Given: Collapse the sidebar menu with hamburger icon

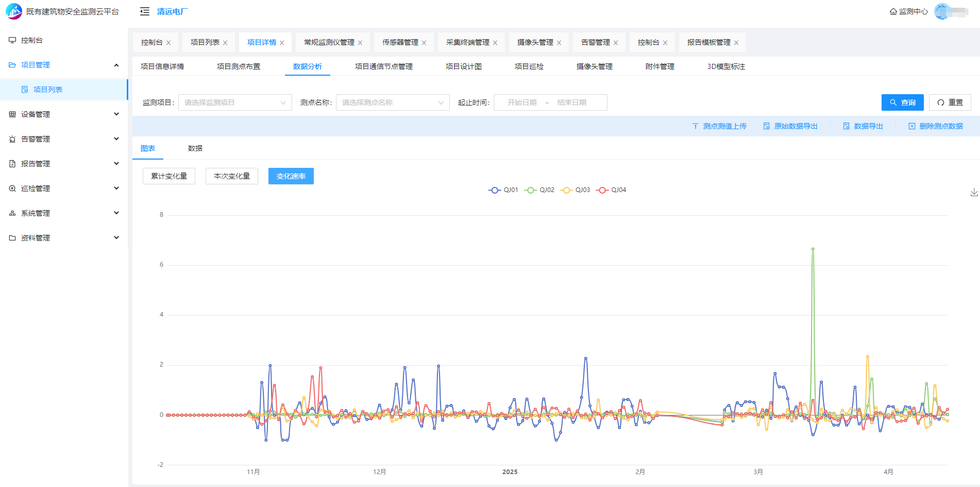Looking at the screenshot, I should (145, 11).
